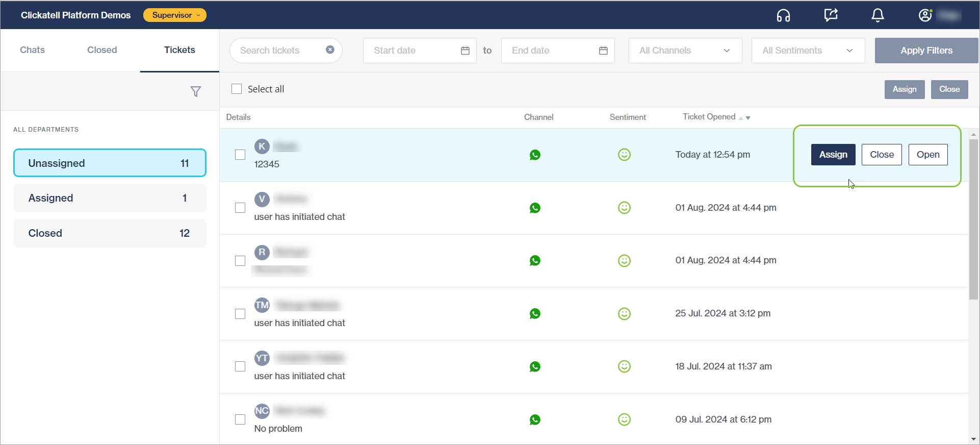Open the Supervisor role dropdown
980x445 pixels.
174,15
